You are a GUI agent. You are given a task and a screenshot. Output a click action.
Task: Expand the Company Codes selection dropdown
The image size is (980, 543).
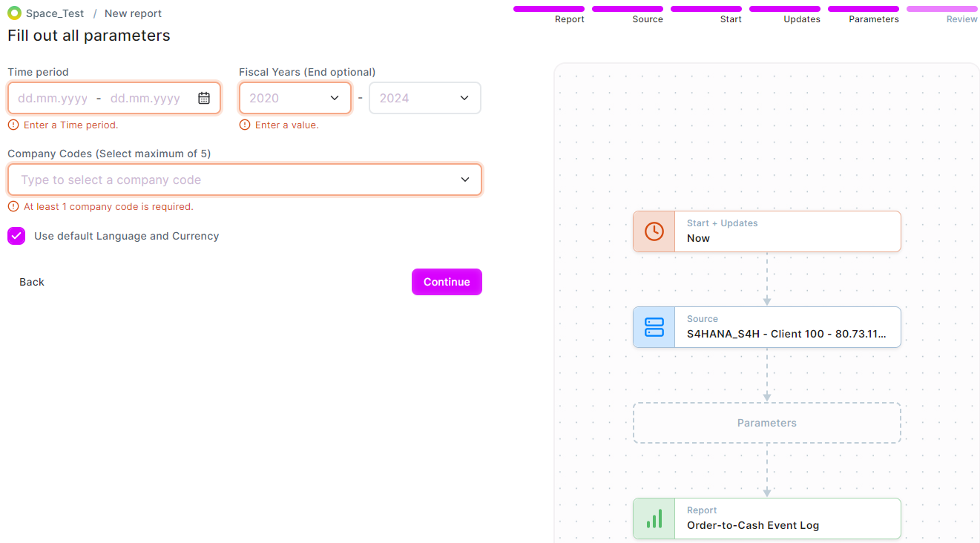(465, 179)
